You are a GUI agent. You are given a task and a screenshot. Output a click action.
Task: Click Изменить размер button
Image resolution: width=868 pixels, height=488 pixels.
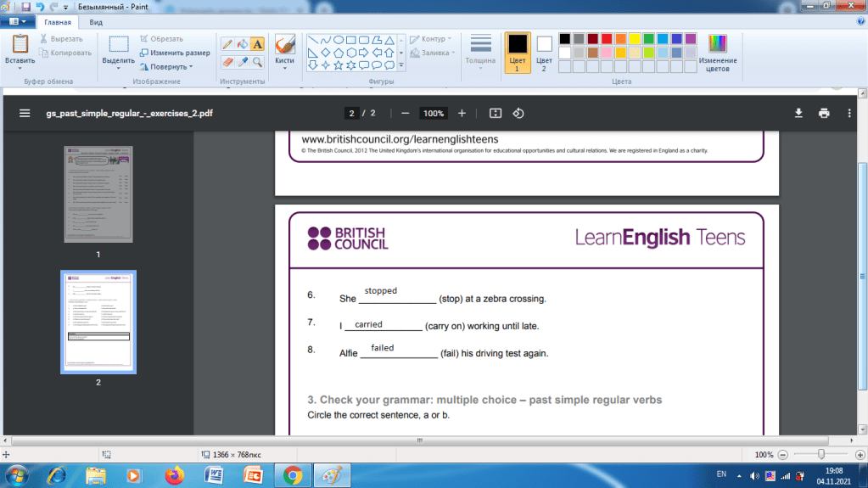[x=175, y=53]
